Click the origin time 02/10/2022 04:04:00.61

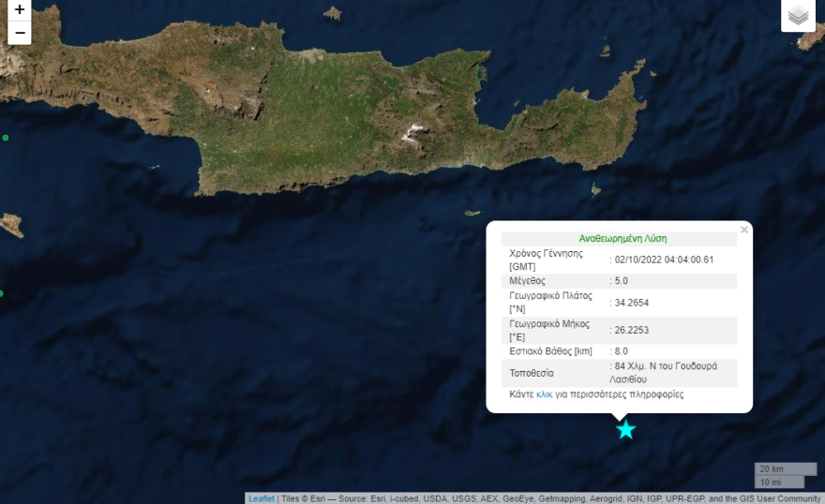point(664,259)
